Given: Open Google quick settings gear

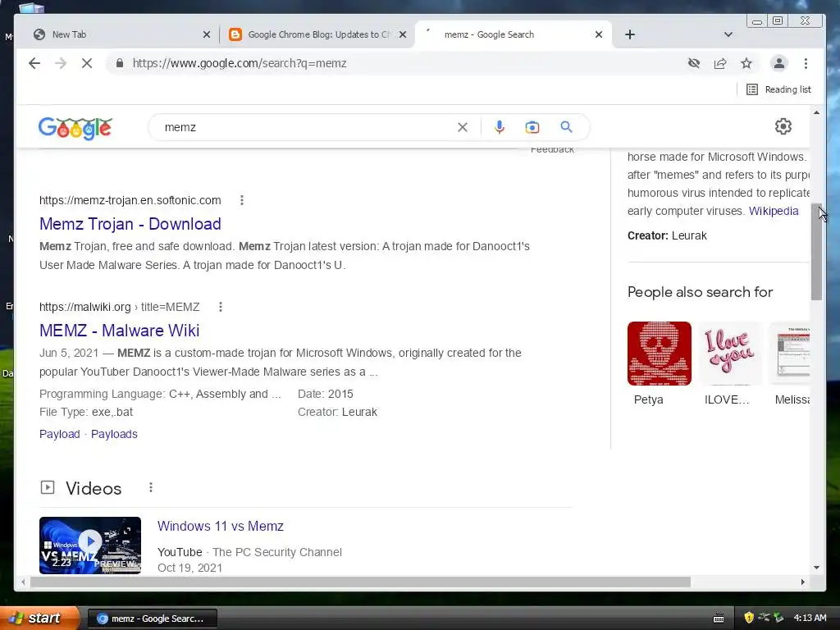Looking at the screenshot, I should click(783, 126).
